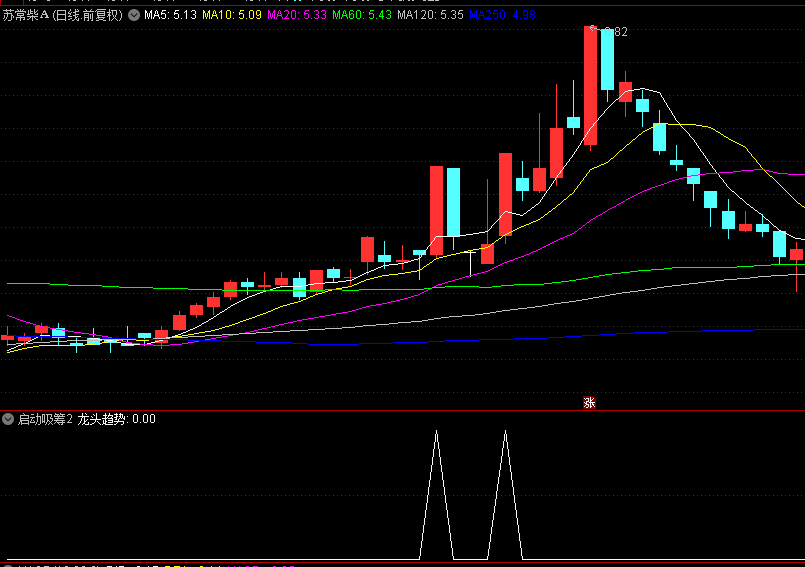This screenshot has height=567, width=805.
Task: Click the 龙头趋势 value label
Action: (x=116, y=419)
